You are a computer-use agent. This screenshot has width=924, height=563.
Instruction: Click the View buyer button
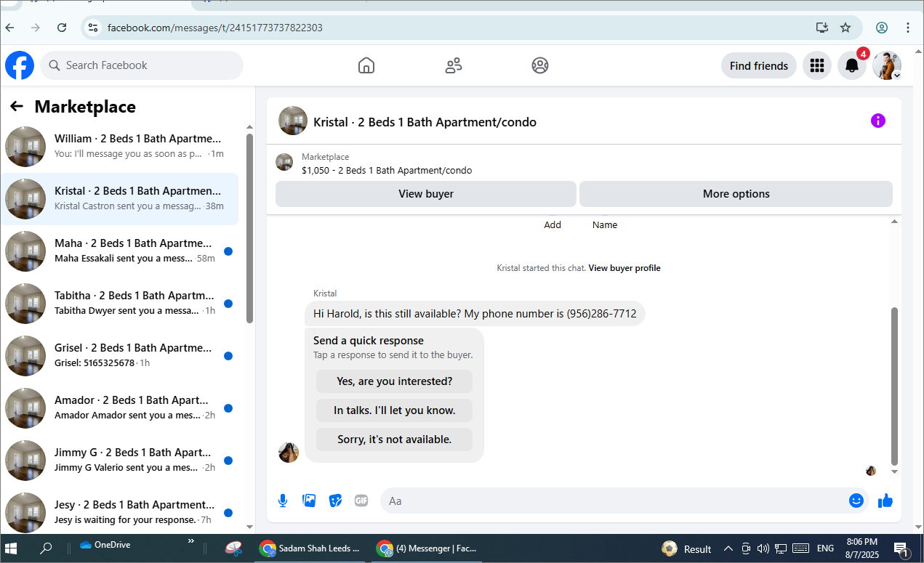tap(426, 194)
